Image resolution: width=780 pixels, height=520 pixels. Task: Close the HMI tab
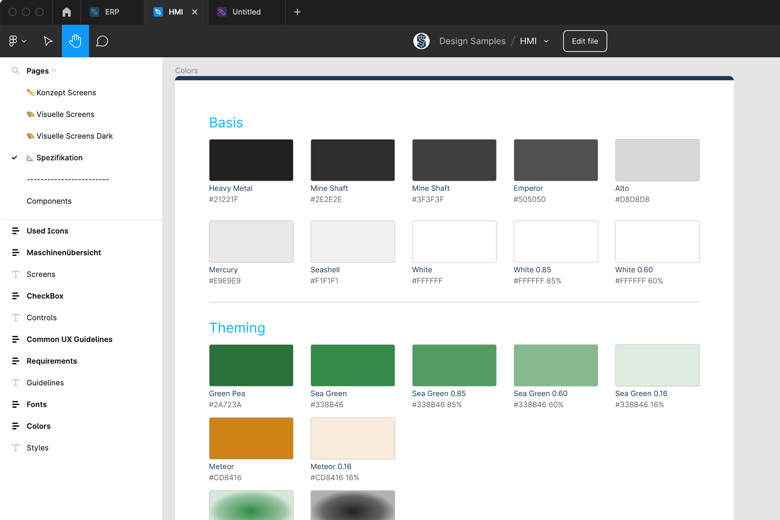pyautogui.click(x=195, y=12)
